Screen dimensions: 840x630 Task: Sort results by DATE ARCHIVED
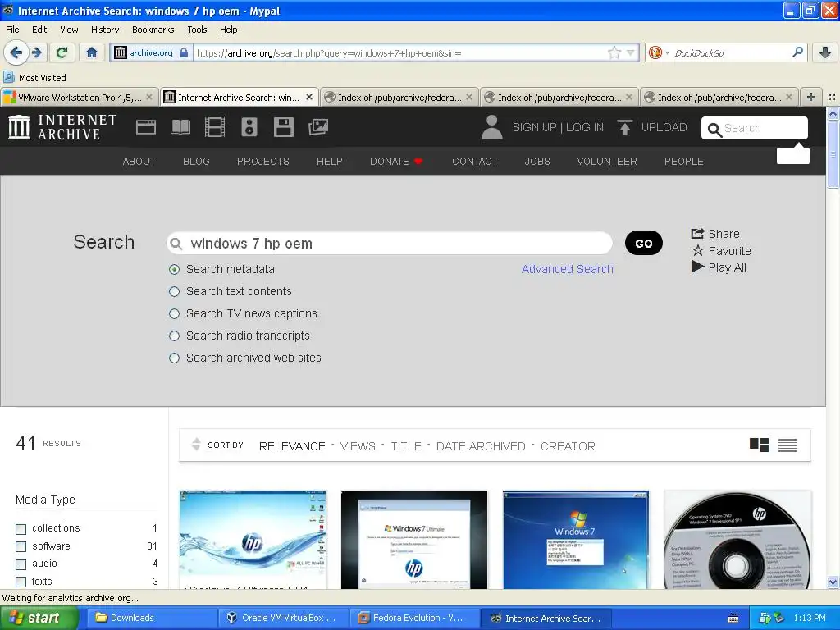point(481,446)
